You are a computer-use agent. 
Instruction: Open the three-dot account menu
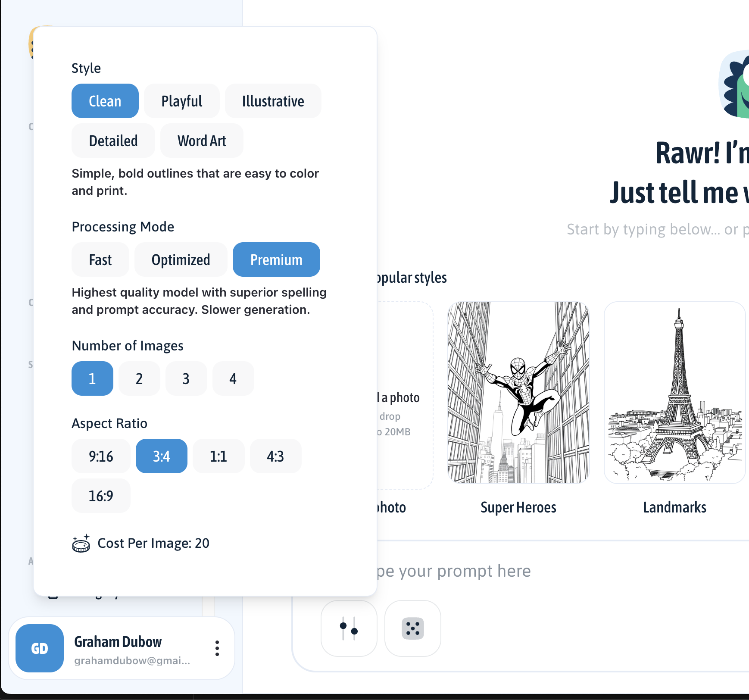point(217,648)
